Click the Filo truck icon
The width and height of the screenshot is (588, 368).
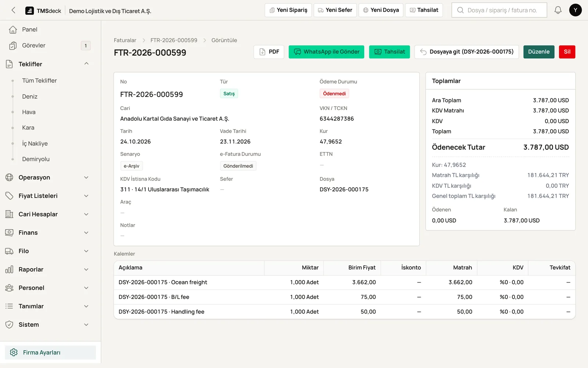tap(10, 251)
